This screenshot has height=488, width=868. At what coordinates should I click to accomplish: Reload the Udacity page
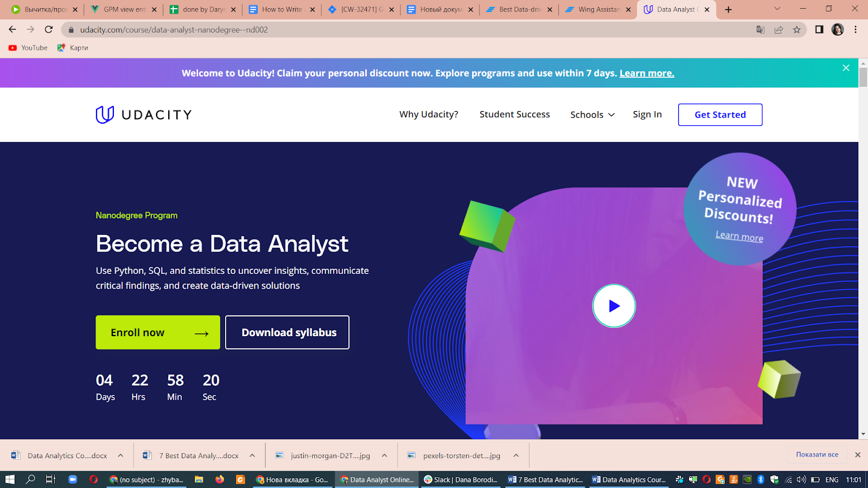tap(49, 29)
